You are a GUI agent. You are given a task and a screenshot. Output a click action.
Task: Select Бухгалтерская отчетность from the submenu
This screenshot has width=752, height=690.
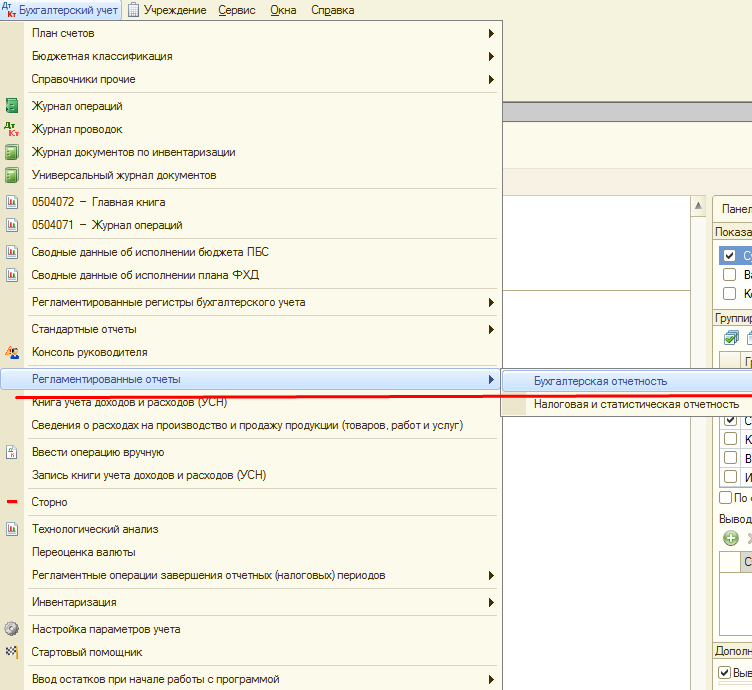pos(600,381)
